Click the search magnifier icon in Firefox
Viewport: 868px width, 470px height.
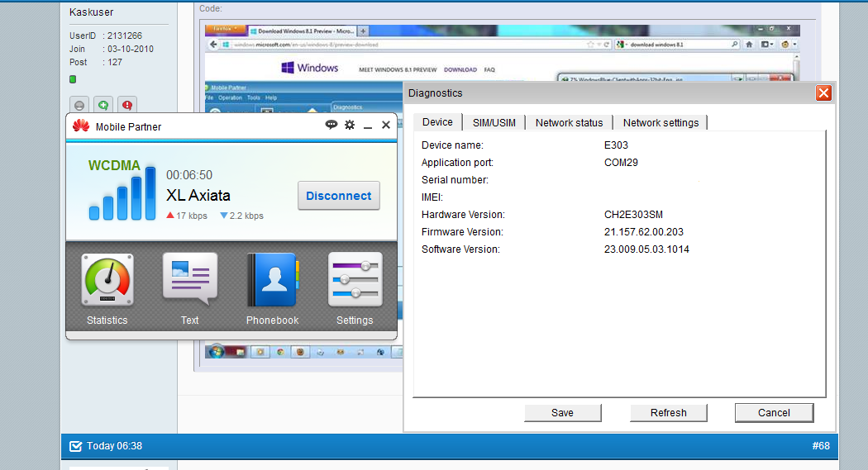click(735, 45)
